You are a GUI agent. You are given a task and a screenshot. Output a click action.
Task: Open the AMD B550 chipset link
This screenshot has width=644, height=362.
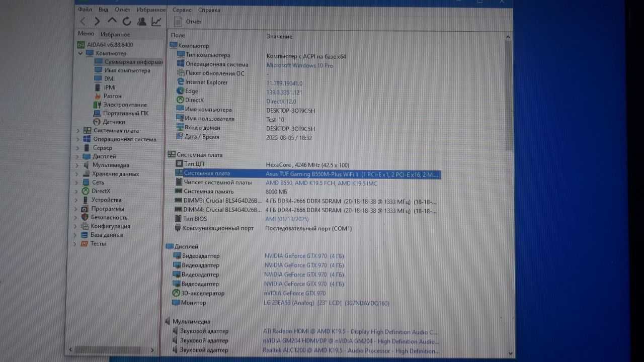(x=321, y=184)
